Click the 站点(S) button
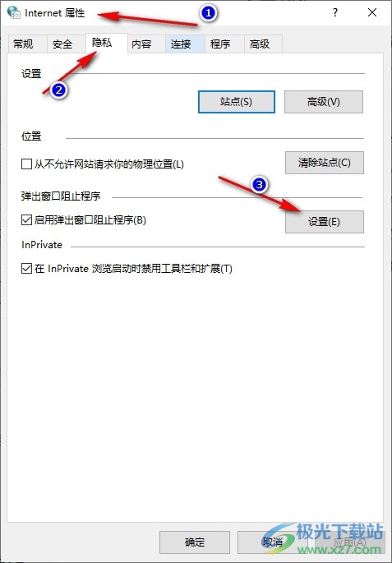The height and width of the screenshot is (563, 392). [x=237, y=102]
